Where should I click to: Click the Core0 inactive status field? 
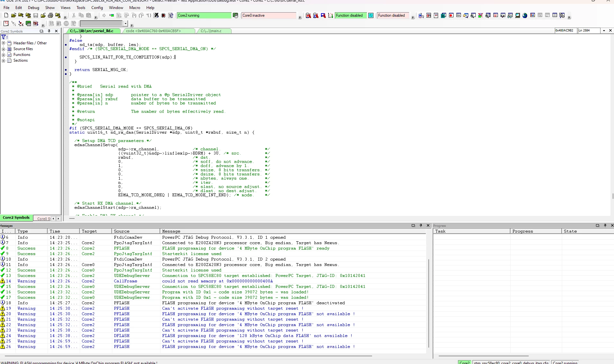(x=269, y=15)
